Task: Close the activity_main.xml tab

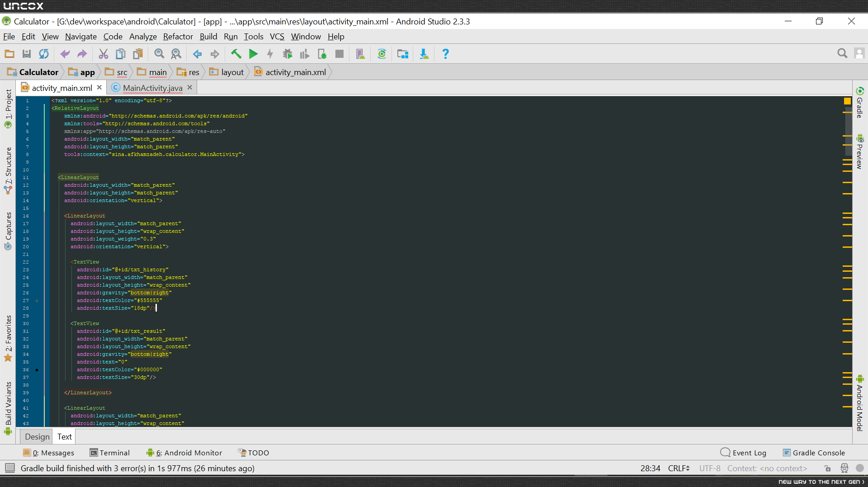Action: (x=99, y=87)
